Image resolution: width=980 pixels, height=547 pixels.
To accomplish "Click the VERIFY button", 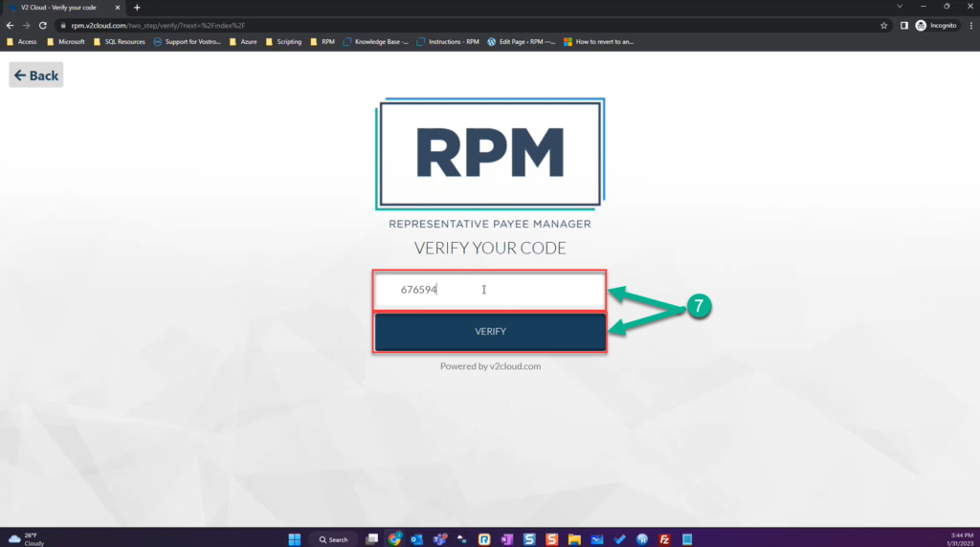I will [x=490, y=332].
